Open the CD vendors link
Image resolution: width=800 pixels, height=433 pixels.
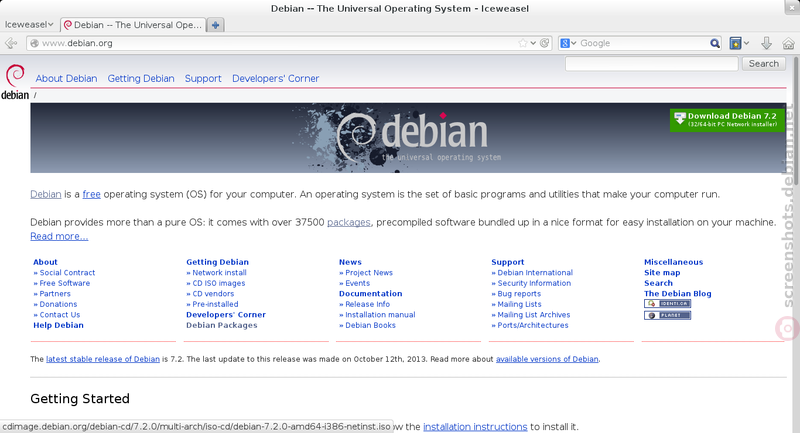point(213,294)
